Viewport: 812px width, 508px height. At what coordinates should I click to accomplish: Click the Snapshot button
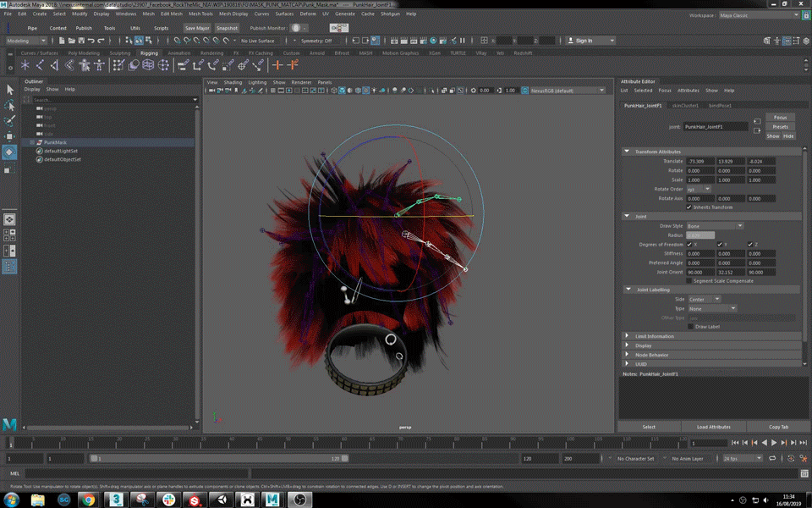coord(227,28)
